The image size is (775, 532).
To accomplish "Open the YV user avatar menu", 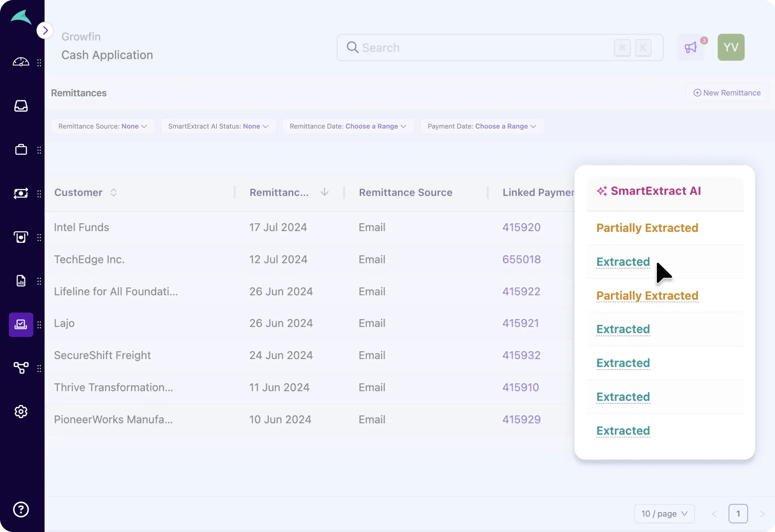I will pyautogui.click(x=731, y=47).
